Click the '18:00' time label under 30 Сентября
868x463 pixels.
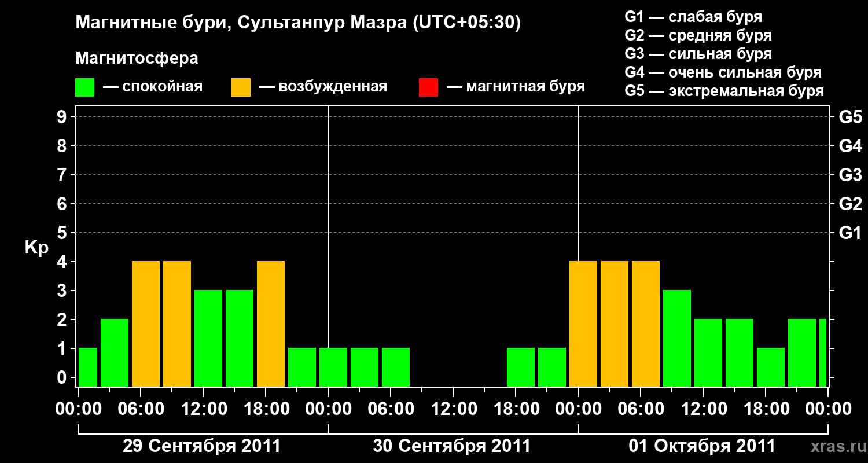[x=517, y=409]
